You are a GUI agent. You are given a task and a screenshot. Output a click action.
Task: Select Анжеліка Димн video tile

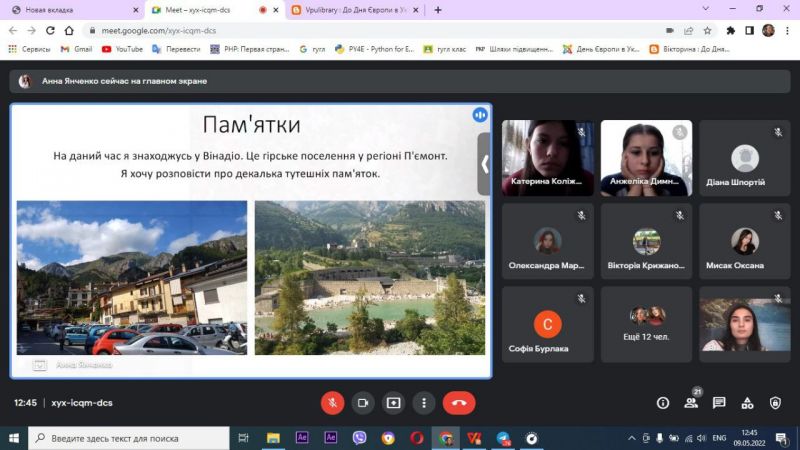(x=646, y=158)
